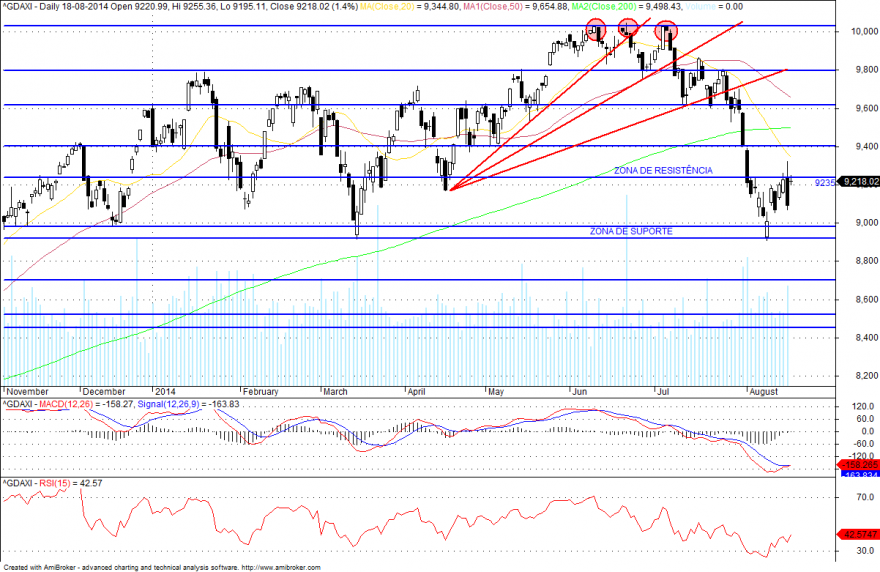Click the August label on time axis

[x=764, y=392]
